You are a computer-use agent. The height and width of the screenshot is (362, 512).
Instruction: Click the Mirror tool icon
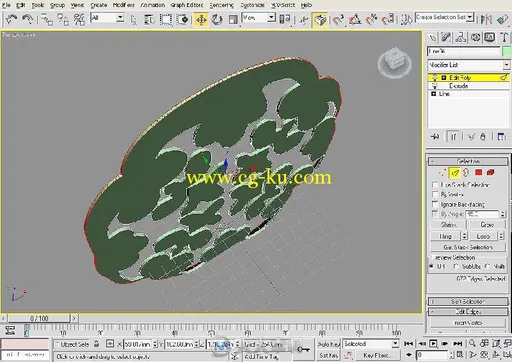click(x=486, y=20)
